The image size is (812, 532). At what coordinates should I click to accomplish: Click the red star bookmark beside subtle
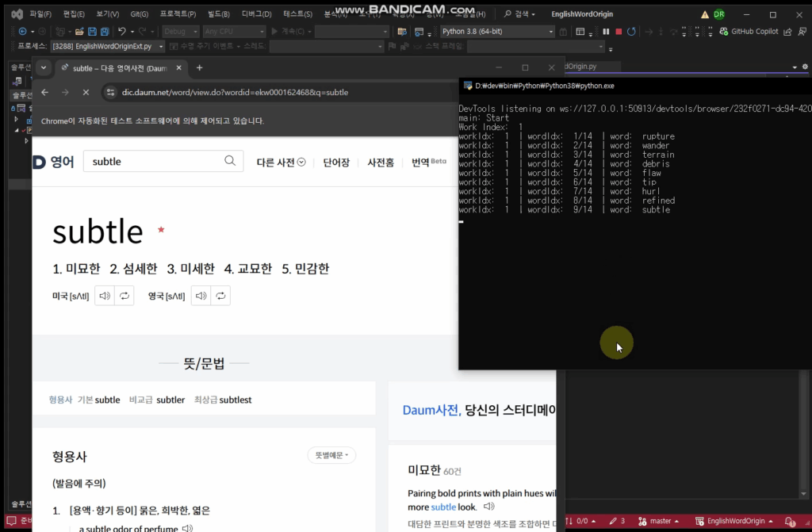161,229
